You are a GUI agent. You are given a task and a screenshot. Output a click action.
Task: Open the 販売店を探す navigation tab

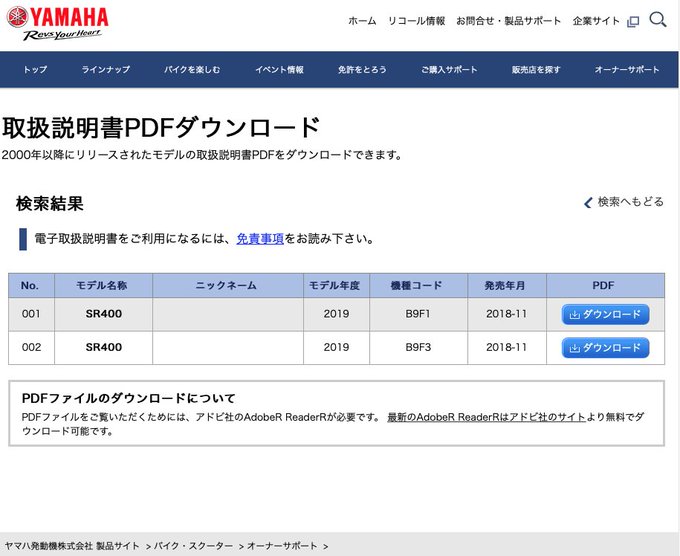click(536, 70)
